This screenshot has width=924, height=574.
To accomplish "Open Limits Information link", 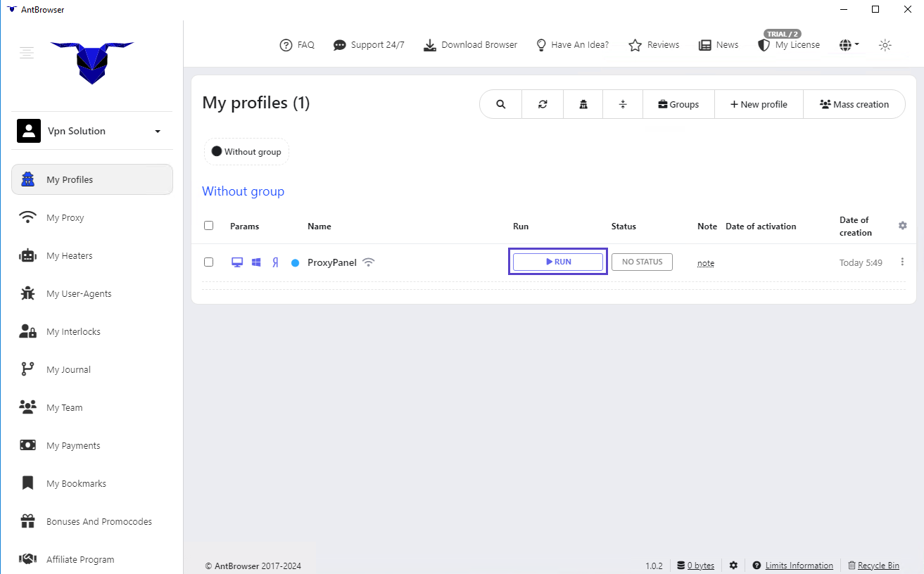I will (799, 565).
